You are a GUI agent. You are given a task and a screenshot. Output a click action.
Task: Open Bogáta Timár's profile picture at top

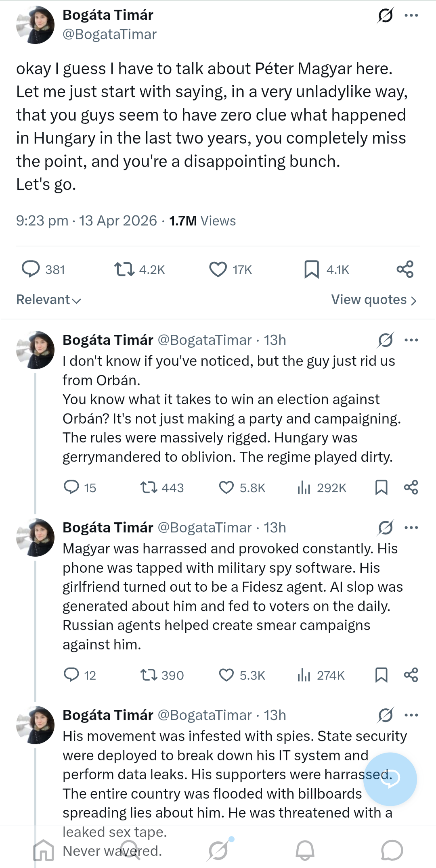[35, 25]
